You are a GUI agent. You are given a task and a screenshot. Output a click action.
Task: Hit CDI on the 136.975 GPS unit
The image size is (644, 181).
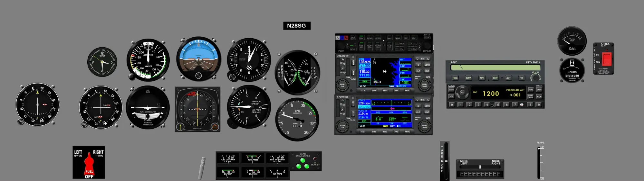point(363,91)
